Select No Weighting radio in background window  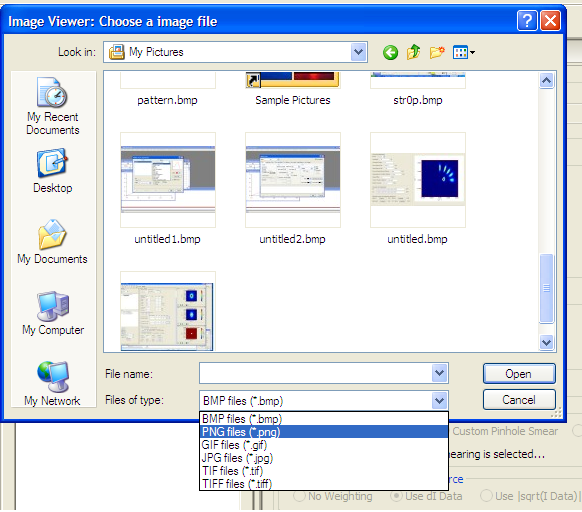299,496
